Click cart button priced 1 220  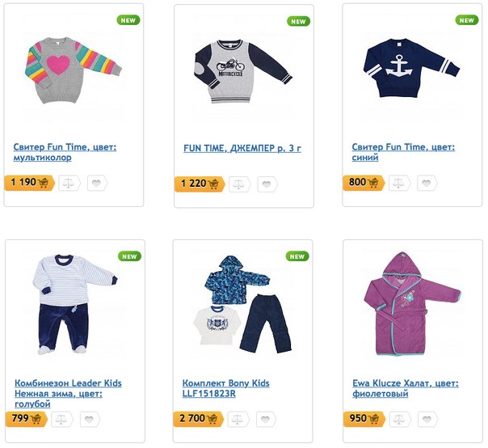(200, 184)
